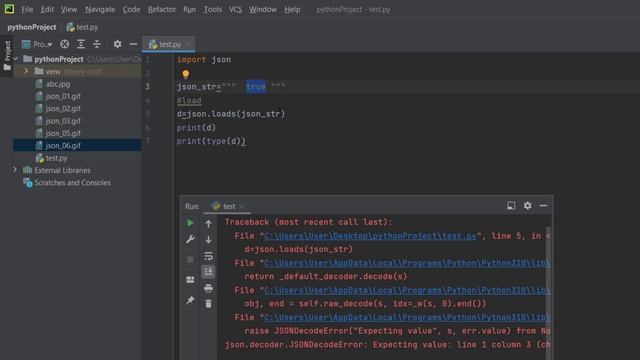Open Project panel settings gear
This screenshot has height=360, width=640.
click(x=118, y=44)
